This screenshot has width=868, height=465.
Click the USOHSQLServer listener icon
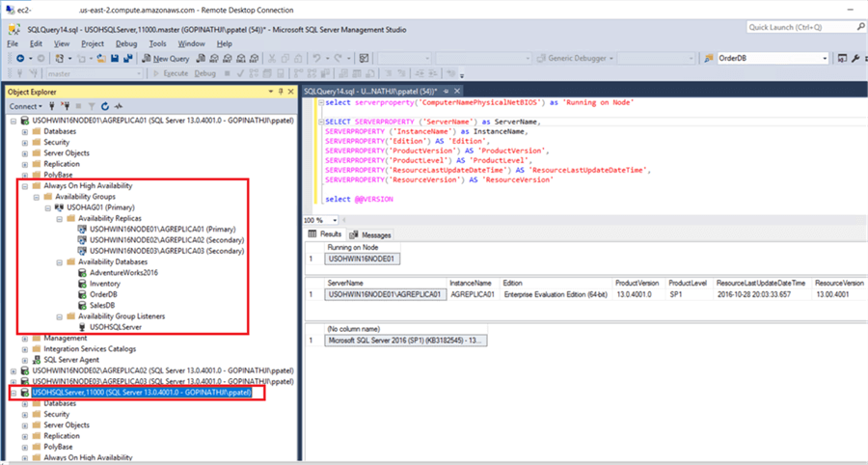(x=82, y=327)
